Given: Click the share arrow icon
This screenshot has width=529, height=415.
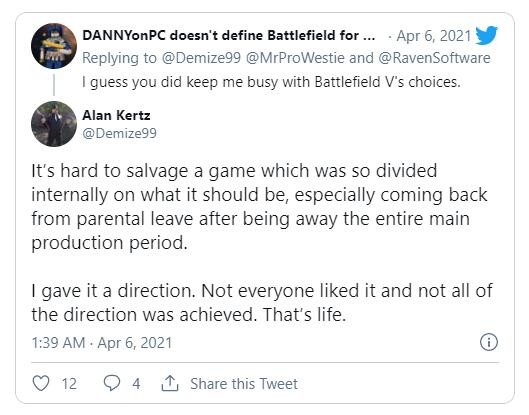Looking at the screenshot, I should click(x=170, y=383).
